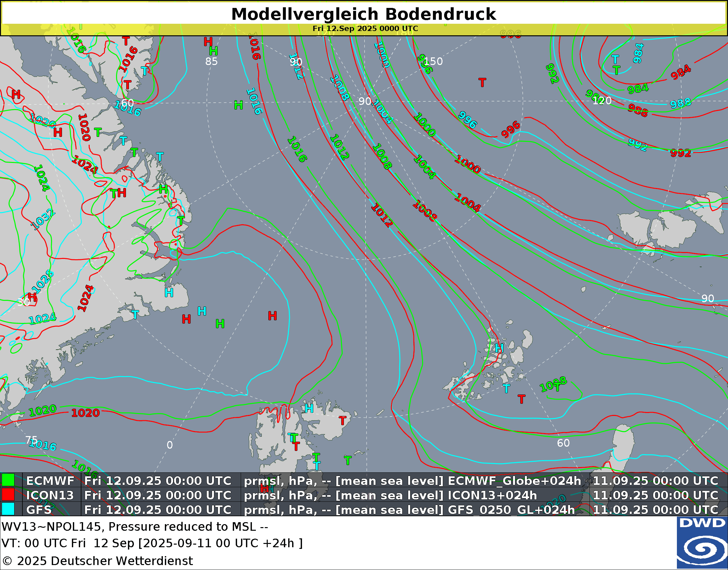This screenshot has height=570, width=728.
Task: Click valid time "Fri 12.09.25 00:00 UTC" in GFS row
Action: (x=157, y=510)
